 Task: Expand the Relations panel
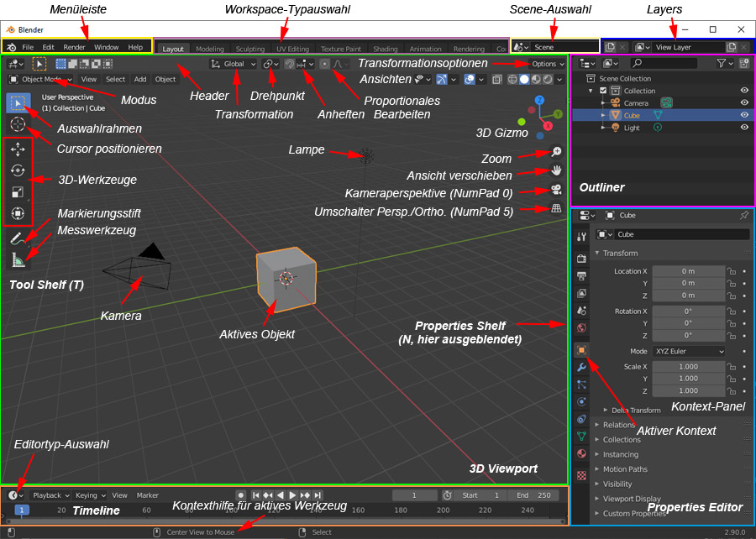click(x=619, y=425)
